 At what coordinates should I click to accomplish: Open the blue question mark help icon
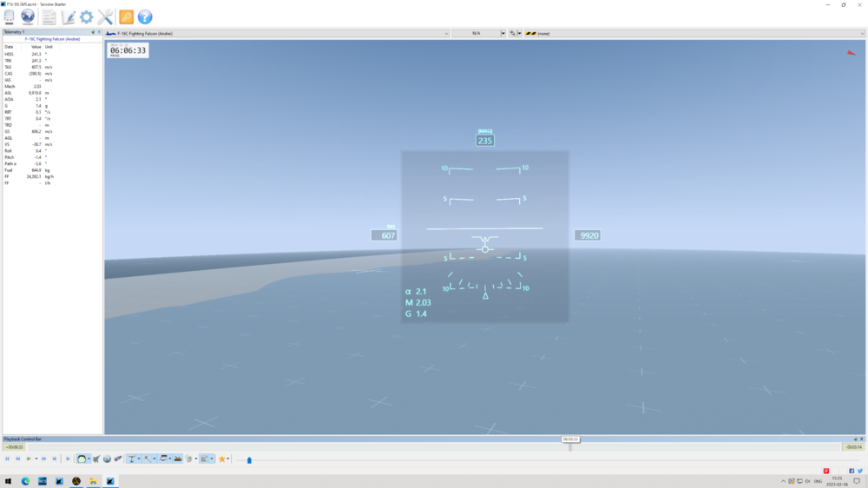point(145,17)
